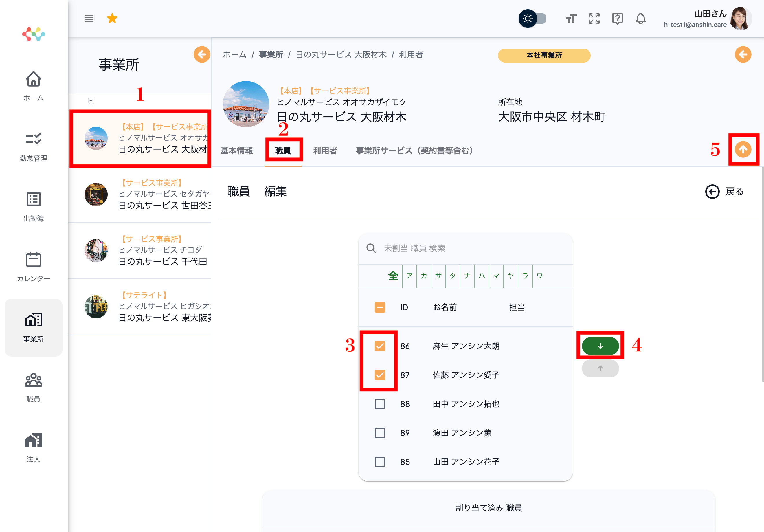This screenshot has height=532, width=764.
Task: Go to 勤怠管理 in sidebar
Action: click(x=33, y=147)
